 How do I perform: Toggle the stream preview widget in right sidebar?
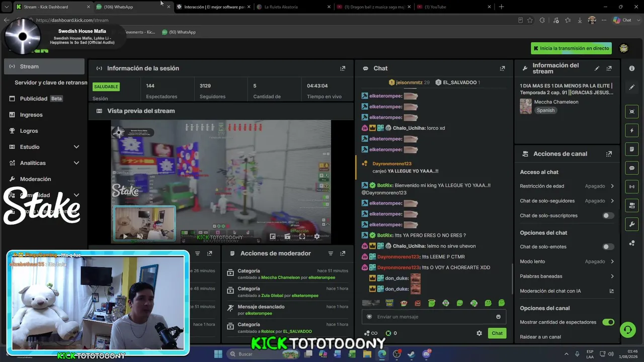point(632,112)
